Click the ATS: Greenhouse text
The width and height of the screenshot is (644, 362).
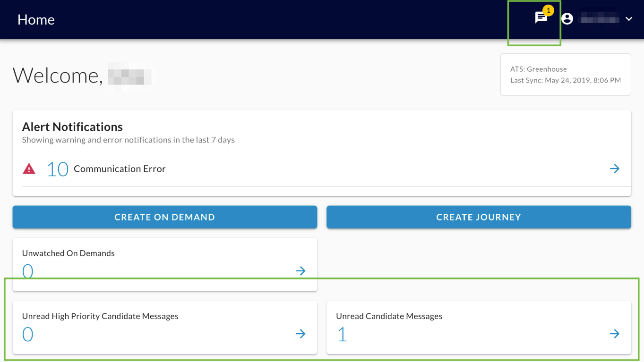[x=539, y=69]
